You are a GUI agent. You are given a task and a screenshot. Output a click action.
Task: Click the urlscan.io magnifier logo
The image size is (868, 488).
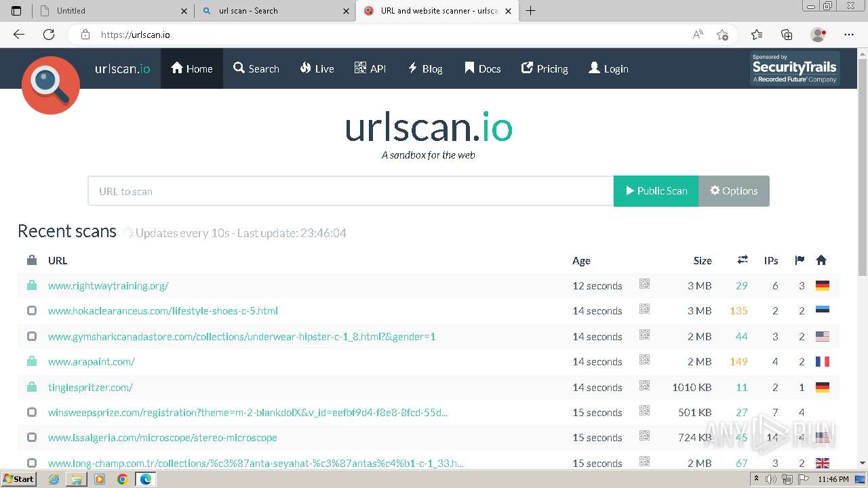click(51, 85)
